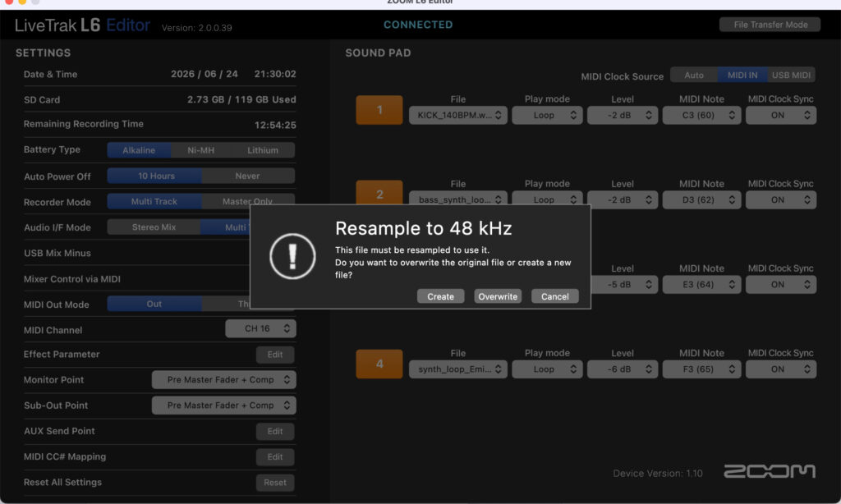
Task: Open pad 3 MIDI Clock Sync dropdown
Action: click(x=781, y=285)
